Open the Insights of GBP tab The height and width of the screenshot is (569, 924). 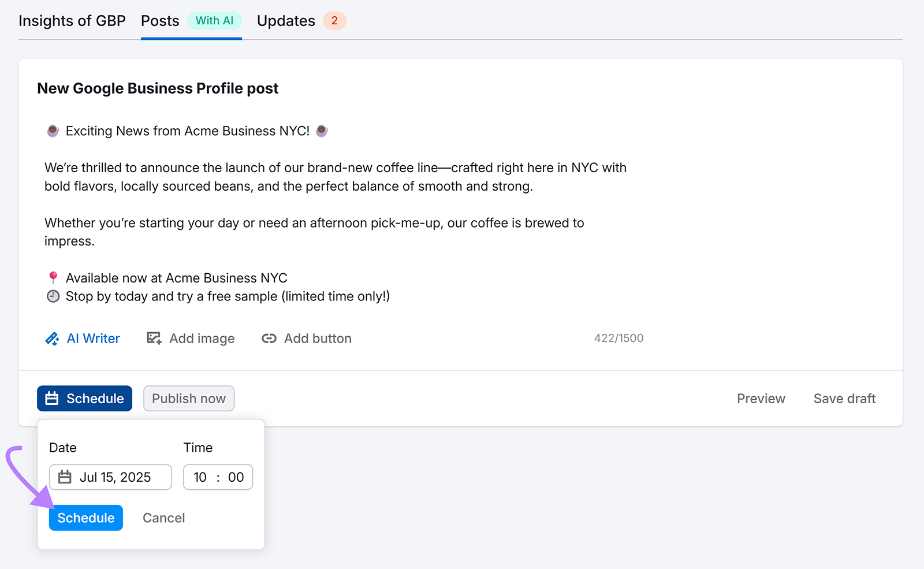(x=72, y=21)
